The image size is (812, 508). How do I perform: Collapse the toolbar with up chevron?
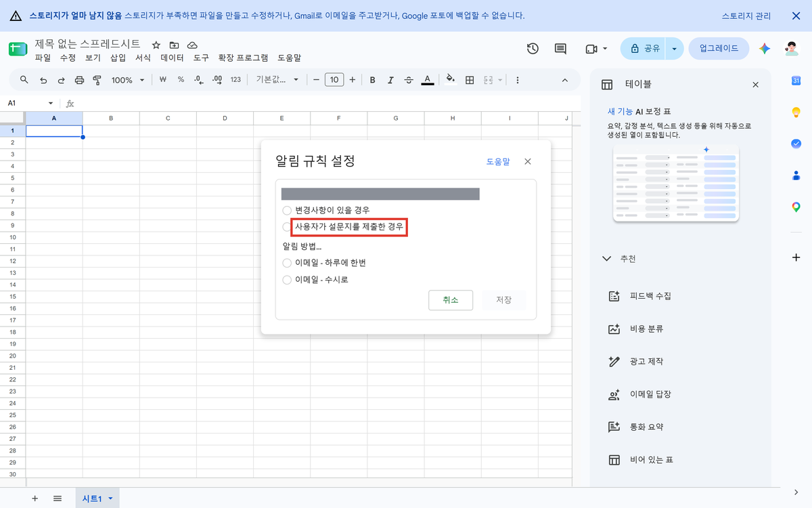point(565,80)
